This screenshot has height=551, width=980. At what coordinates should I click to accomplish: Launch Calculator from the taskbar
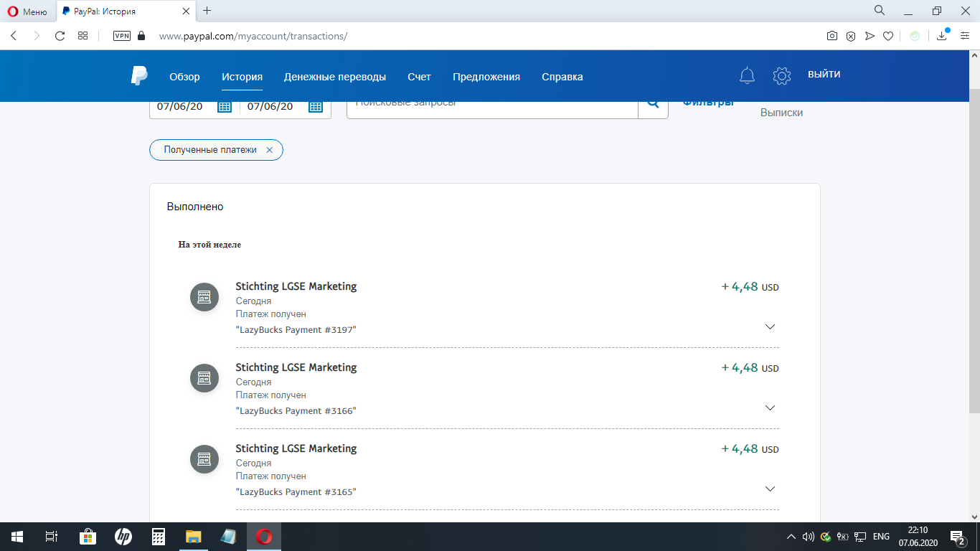pyautogui.click(x=159, y=537)
